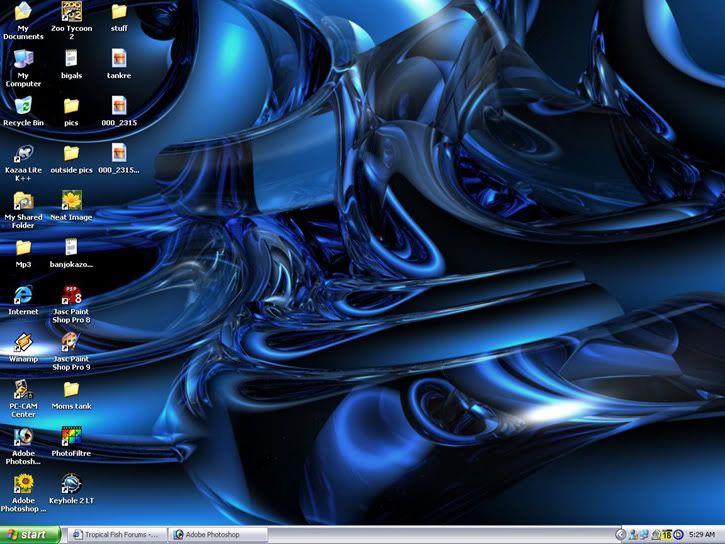Screen dimensions: 725x544
Task: Click the messenger people tray icon
Action: click(633, 535)
